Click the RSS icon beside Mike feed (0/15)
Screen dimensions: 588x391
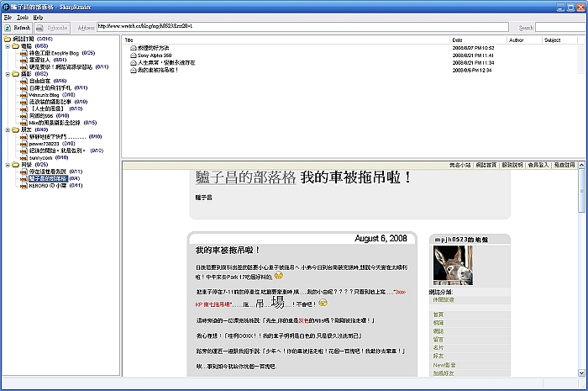24,123
